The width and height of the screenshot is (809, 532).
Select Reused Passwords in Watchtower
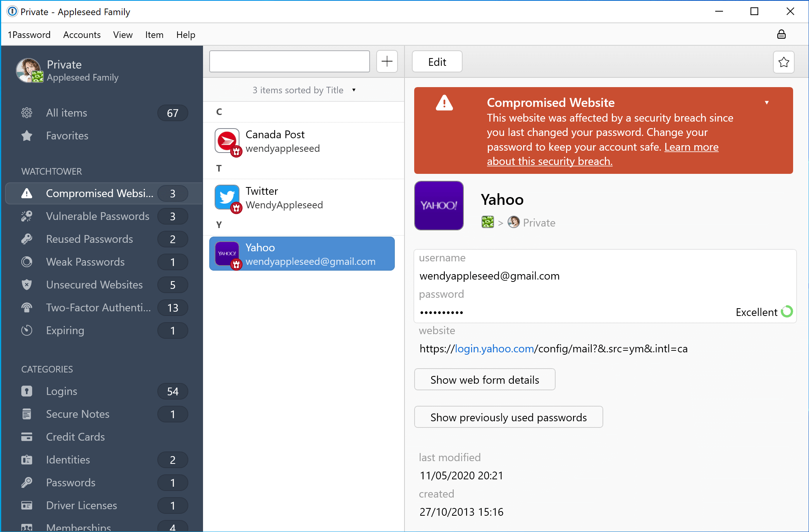(104, 239)
